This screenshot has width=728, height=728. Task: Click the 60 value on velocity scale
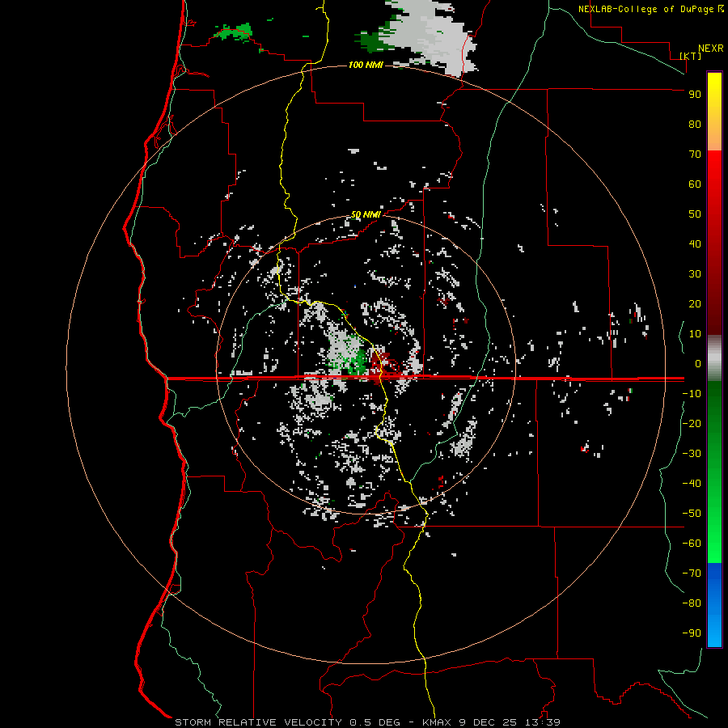tap(695, 184)
